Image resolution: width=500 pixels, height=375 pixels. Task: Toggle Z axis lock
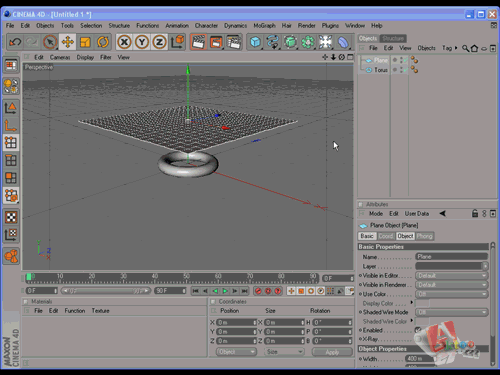(x=160, y=42)
